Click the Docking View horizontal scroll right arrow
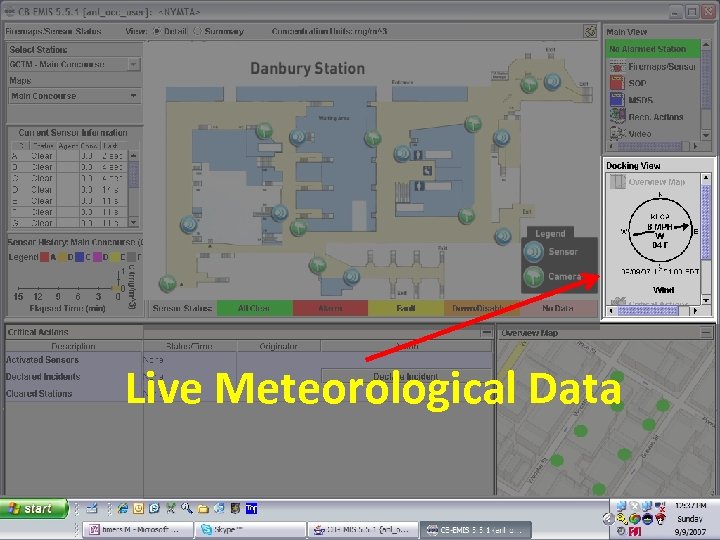This screenshot has width=720, height=540. (x=696, y=311)
